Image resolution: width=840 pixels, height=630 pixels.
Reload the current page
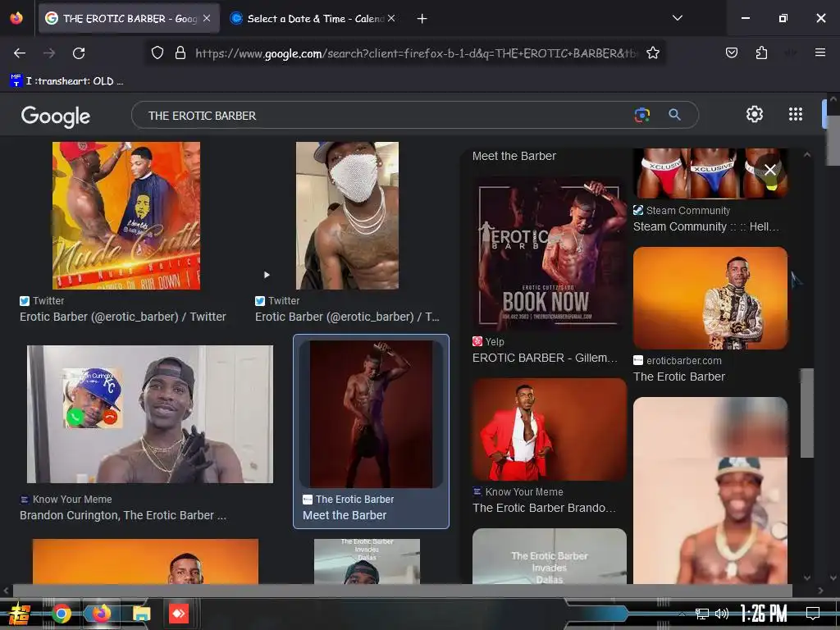pyautogui.click(x=79, y=53)
